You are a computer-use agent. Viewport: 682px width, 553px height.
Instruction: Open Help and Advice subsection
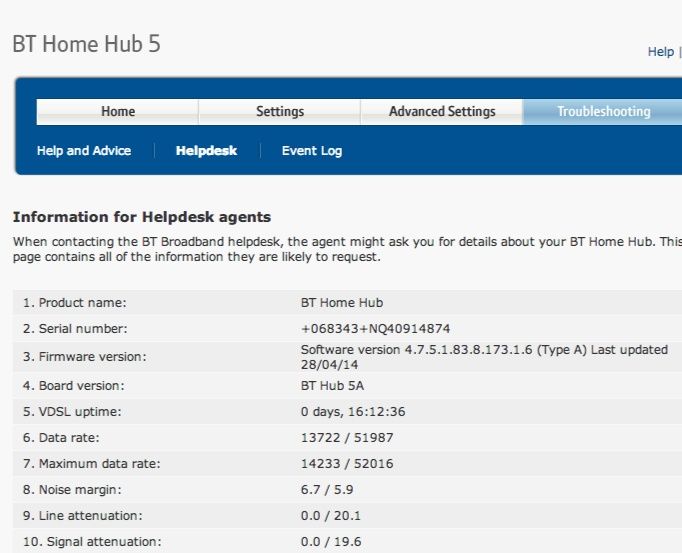(84, 151)
